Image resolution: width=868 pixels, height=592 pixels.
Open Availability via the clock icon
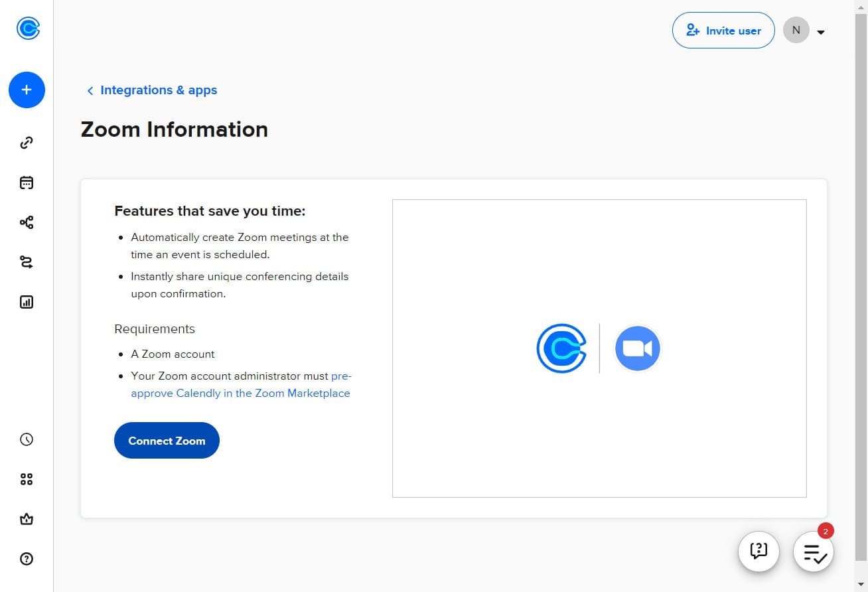pyautogui.click(x=27, y=439)
